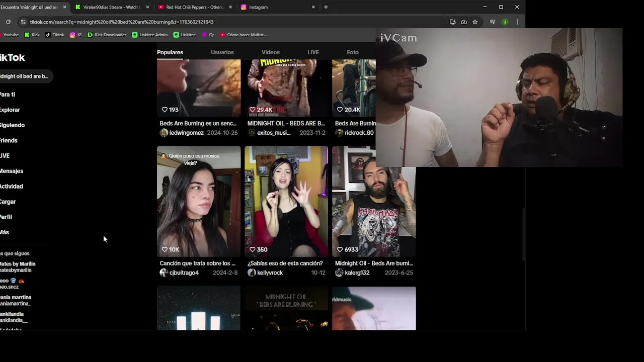Open a new browser tab
Image resolution: width=644 pixels, height=362 pixels.
(x=326, y=7)
